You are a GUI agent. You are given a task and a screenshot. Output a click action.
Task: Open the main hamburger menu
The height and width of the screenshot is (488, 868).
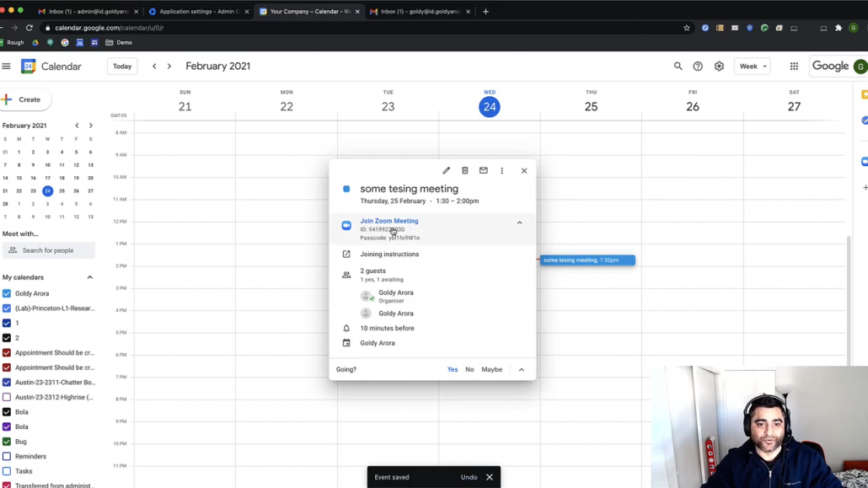[6, 67]
